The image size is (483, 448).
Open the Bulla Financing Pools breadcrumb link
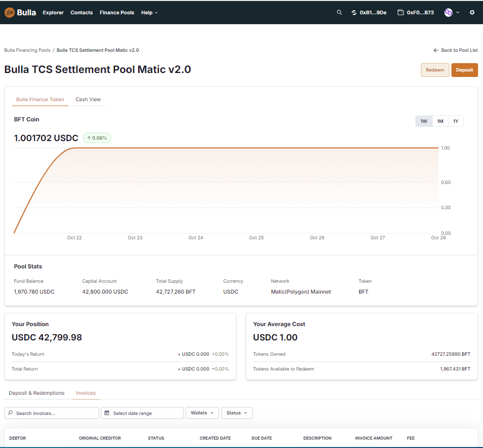click(x=27, y=50)
